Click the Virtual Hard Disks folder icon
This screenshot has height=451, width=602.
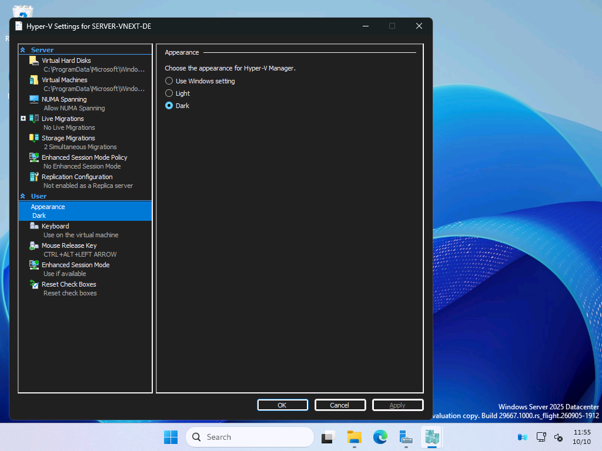click(34, 61)
